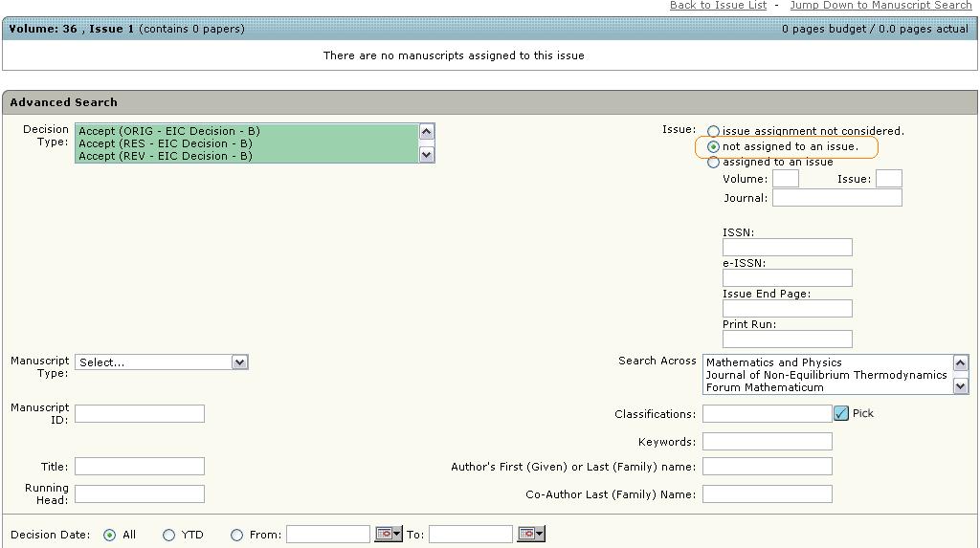Viewport: 980px width, 548px height.
Task: Open the To date calendar picker
Action: click(530, 534)
